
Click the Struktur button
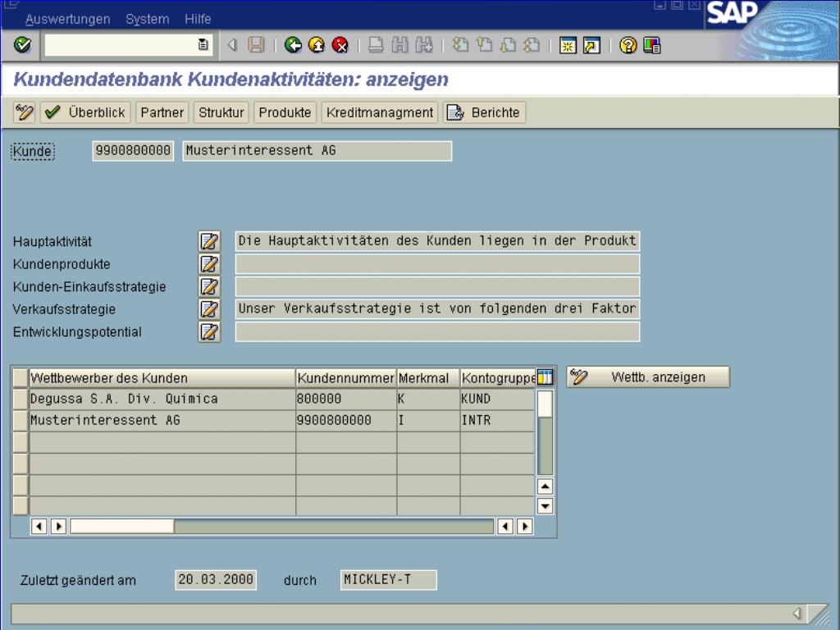coord(221,112)
